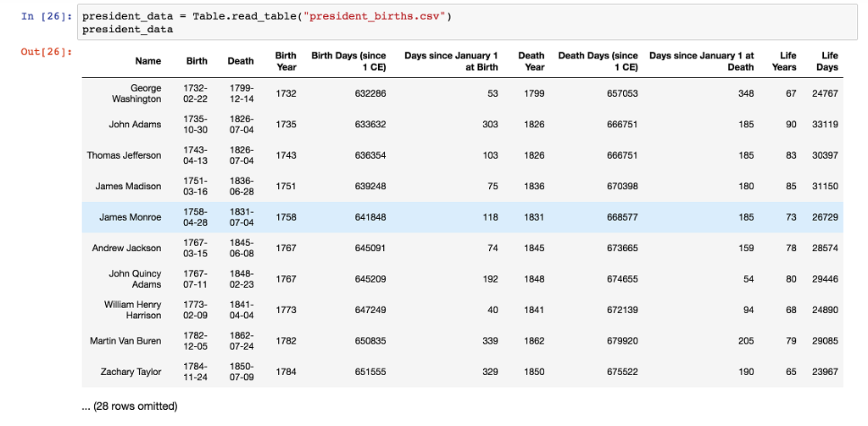Click death date 1836-06-28
Viewport: 868px width, 426px height.
[x=241, y=186]
